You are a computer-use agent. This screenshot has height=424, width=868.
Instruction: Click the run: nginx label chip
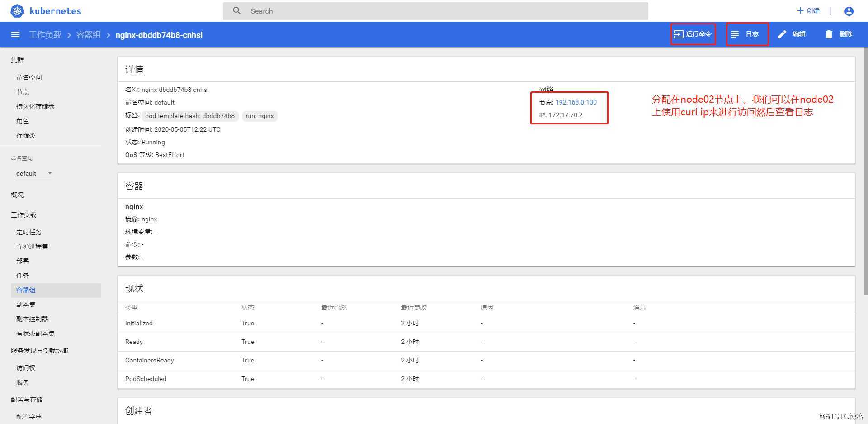pyautogui.click(x=259, y=116)
